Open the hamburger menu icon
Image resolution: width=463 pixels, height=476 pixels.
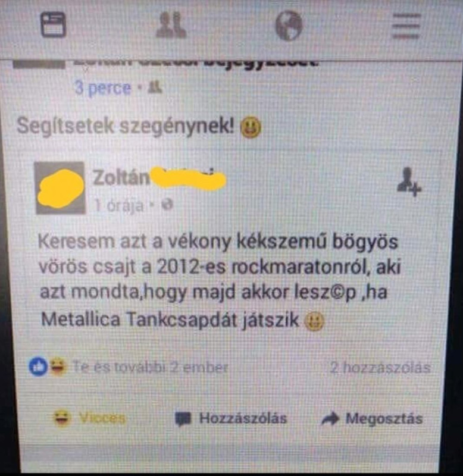click(x=406, y=26)
